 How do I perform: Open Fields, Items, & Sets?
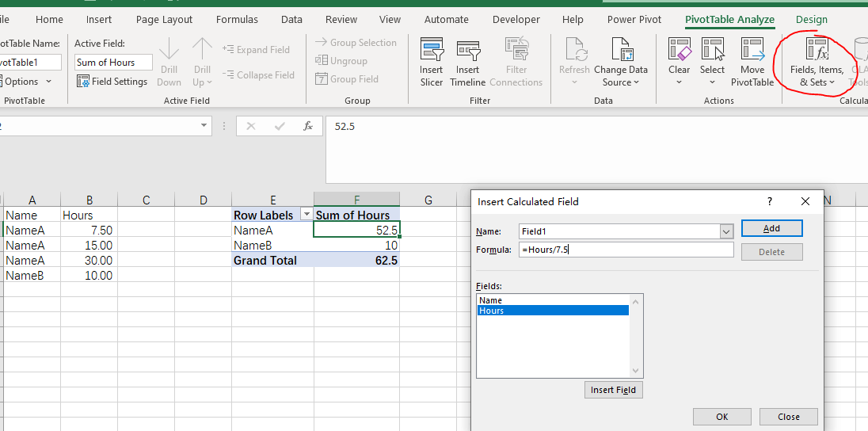click(817, 62)
